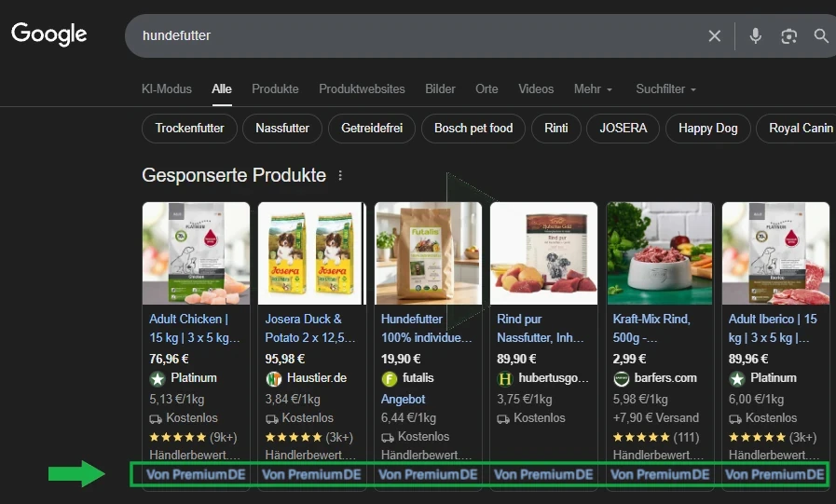Click the price 19,90 €
The image size is (836, 504).
pyautogui.click(x=401, y=359)
